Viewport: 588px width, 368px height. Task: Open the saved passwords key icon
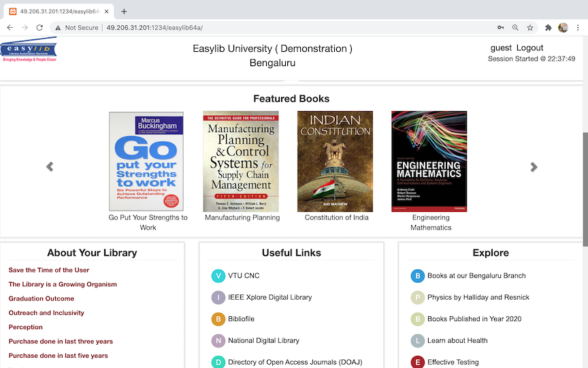501,27
